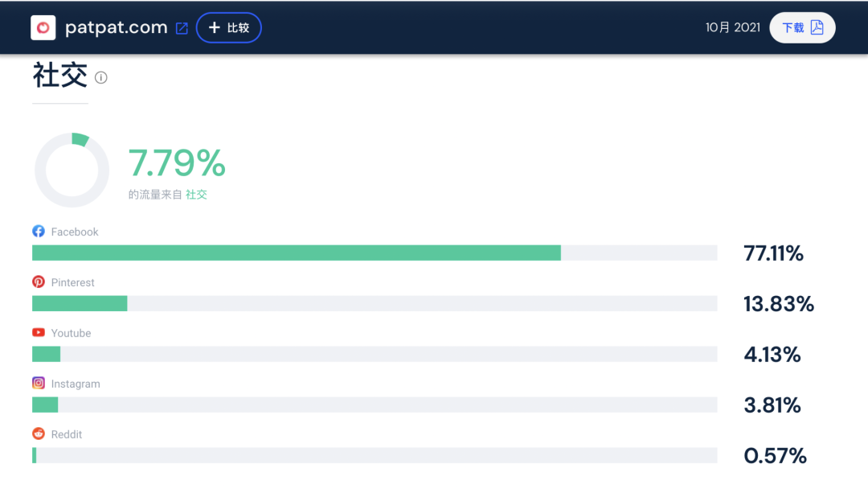Click the info icon beside 社交
This screenshot has width=868, height=489.
pos(101,78)
